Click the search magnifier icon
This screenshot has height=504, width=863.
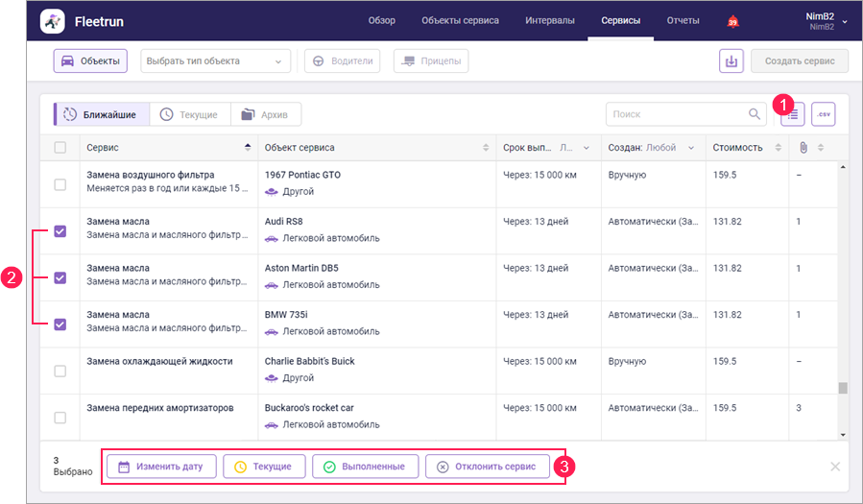[x=755, y=114]
